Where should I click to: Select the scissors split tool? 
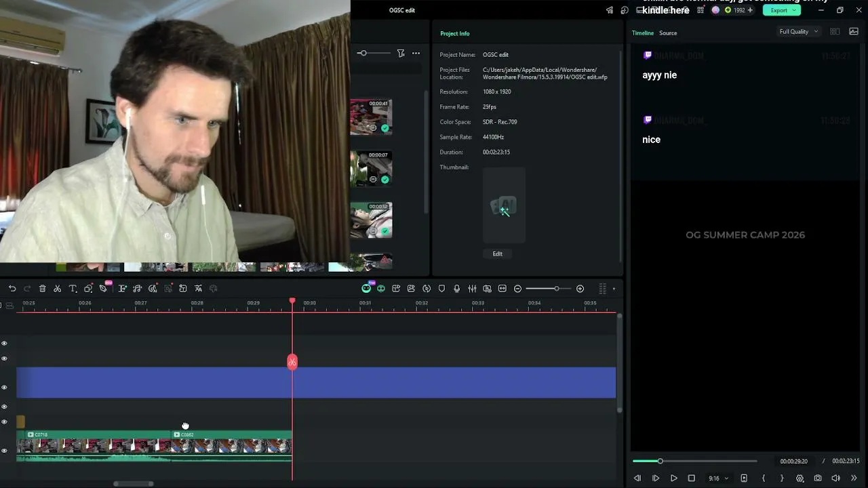pyautogui.click(x=58, y=289)
